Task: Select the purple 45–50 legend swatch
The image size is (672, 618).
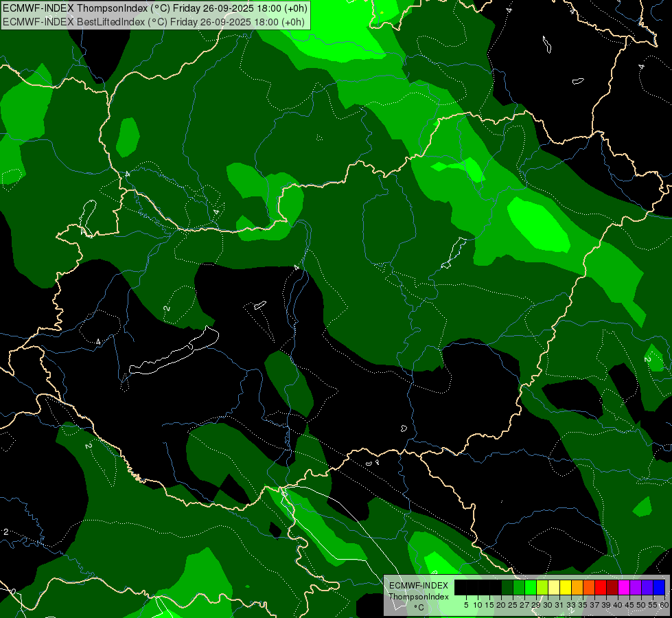Action: (636, 587)
